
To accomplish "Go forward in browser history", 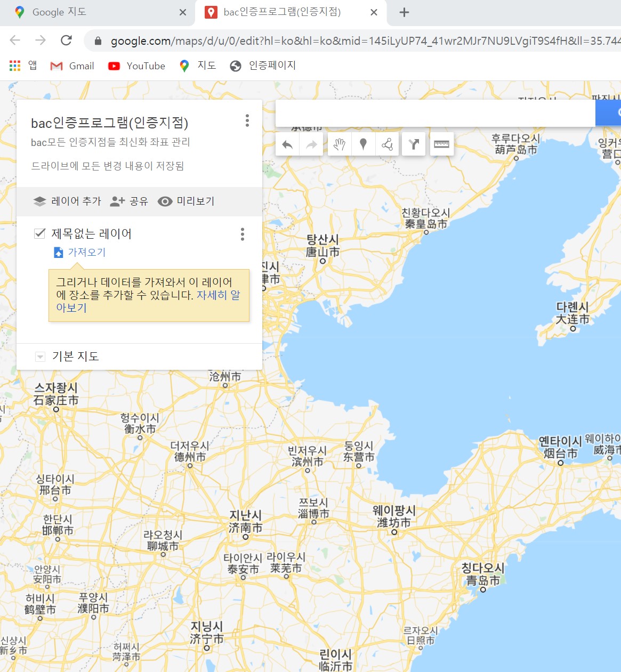I will [x=41, y=41].
